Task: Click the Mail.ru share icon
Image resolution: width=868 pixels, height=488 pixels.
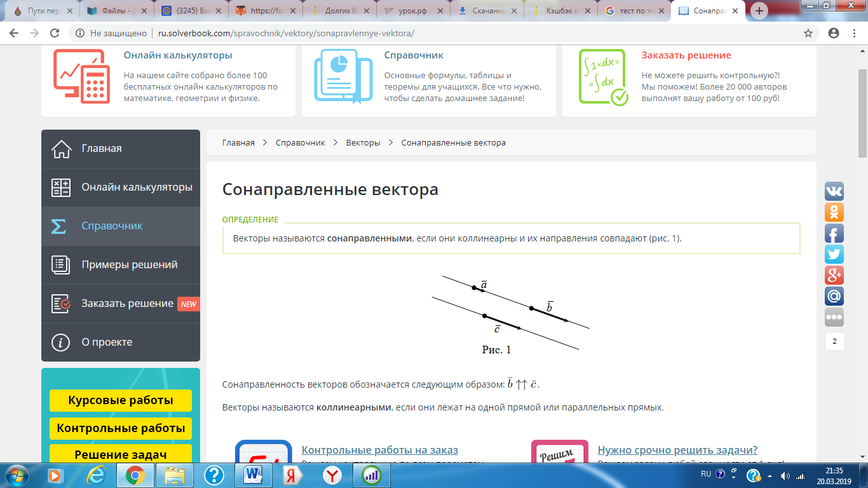Action: tap(834, 296)
